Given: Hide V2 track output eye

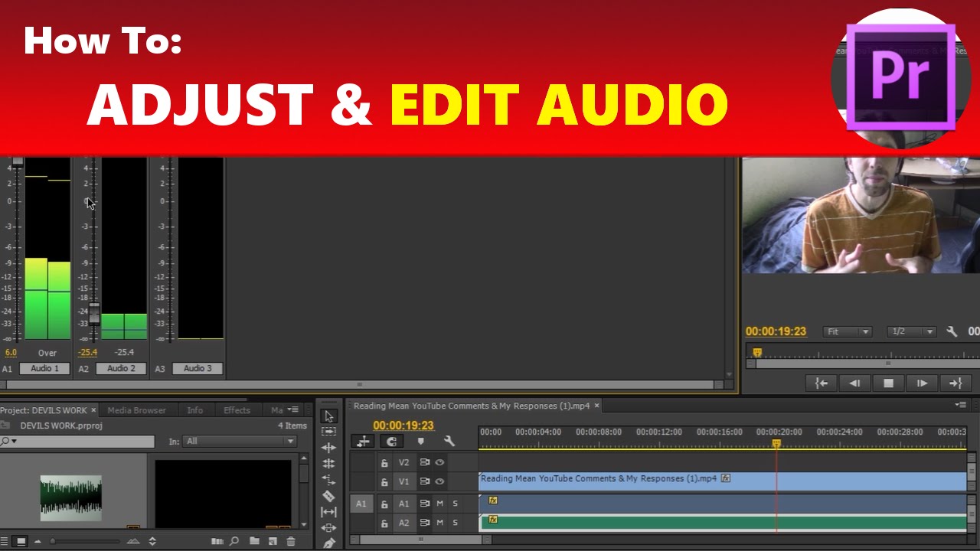Looking at the screenshot, I should tap(439, 462).
